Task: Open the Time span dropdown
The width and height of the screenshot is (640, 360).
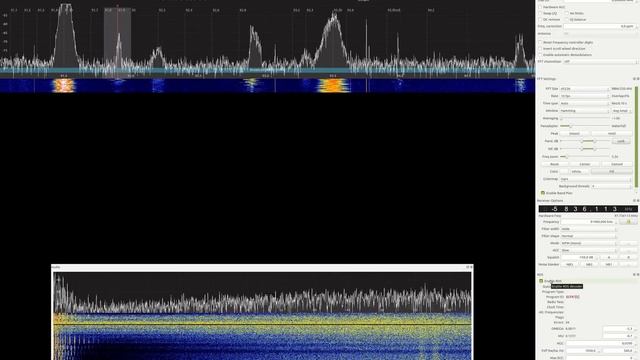Action: coord(584,103)
